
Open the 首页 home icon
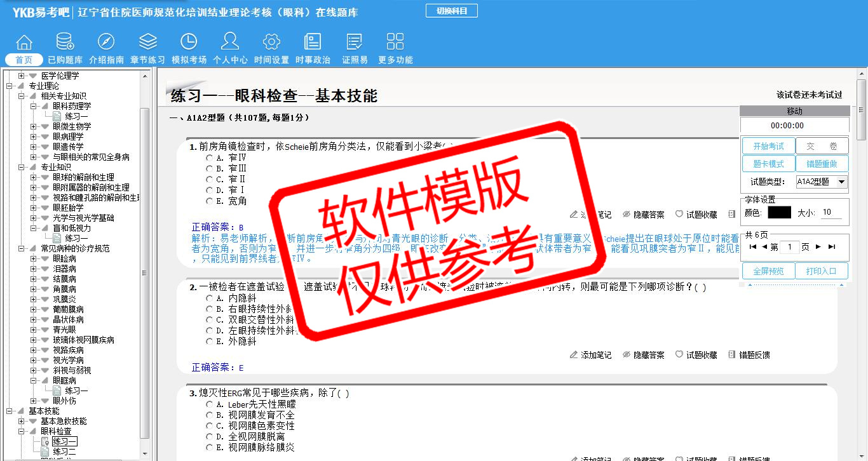pyautogui.click(x=24, y=43)
